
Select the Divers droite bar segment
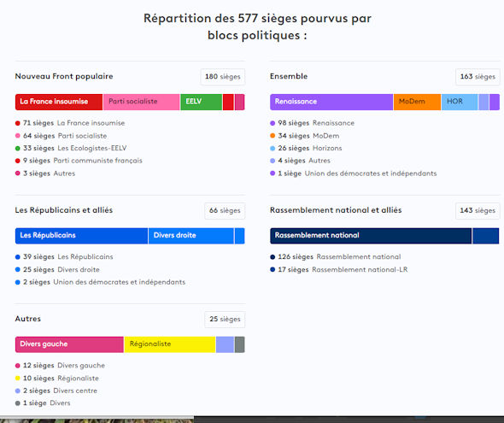pyautogui.click(x=191, y=236)
